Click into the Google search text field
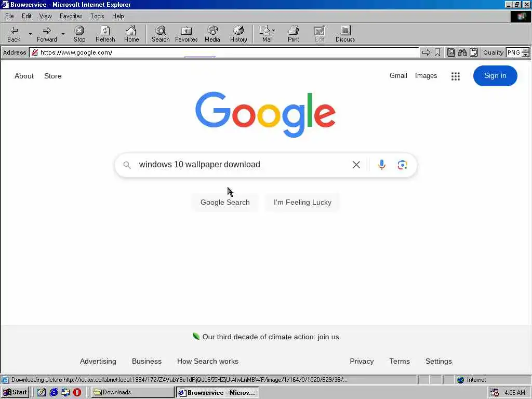Image resolution: width=532 pixels, height=399 pixels. pos(243,165)
